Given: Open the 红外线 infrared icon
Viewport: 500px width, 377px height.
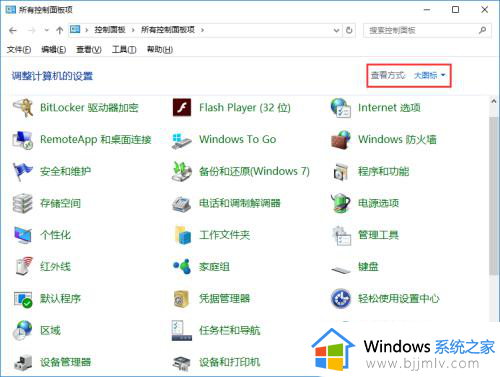Looking at the screenshot, I should [x=24, y=266].
